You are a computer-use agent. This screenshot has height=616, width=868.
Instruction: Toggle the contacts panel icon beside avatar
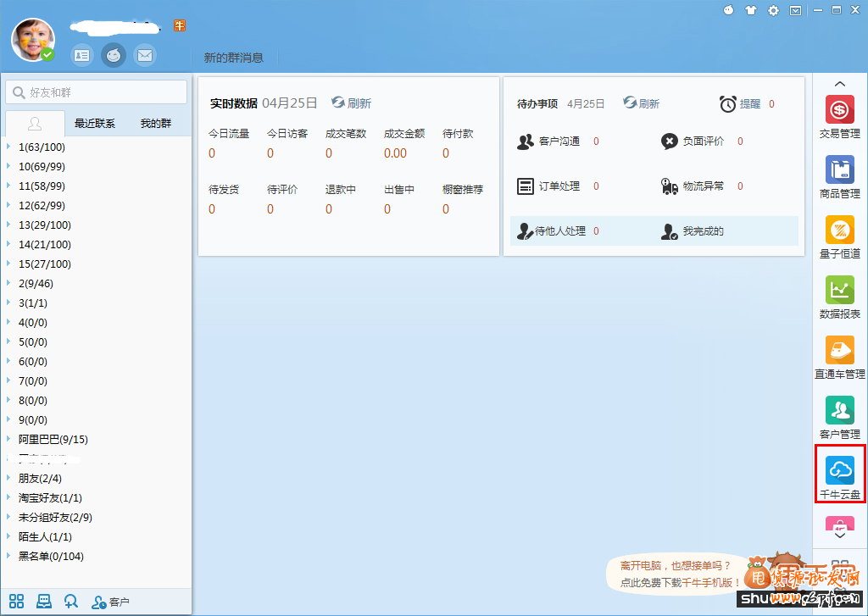click(81, 55)
